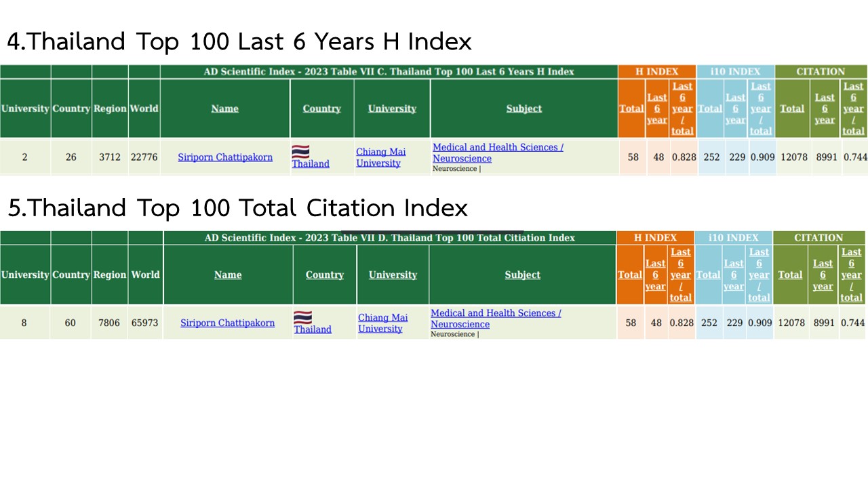Follow Chiang Mai University link in Table VII C
Viewport: 868px width, 488px height.
pyautogui.click(x=380, y=157)
